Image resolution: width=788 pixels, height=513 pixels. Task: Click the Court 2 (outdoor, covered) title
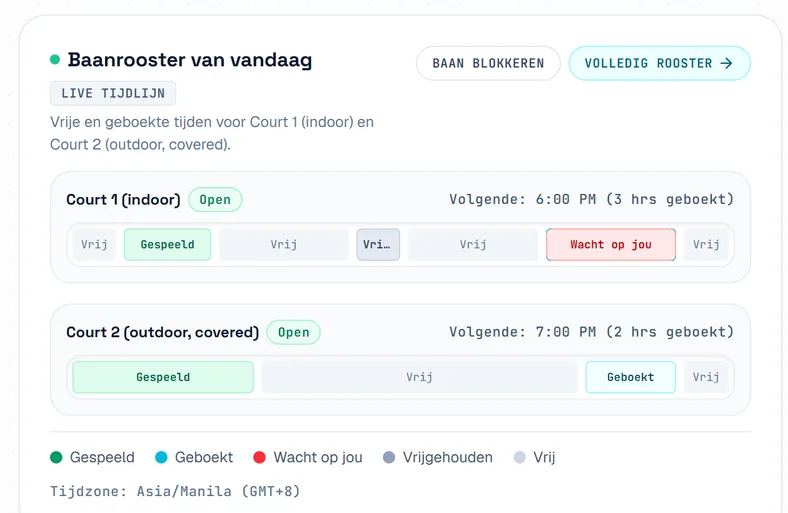162,333
